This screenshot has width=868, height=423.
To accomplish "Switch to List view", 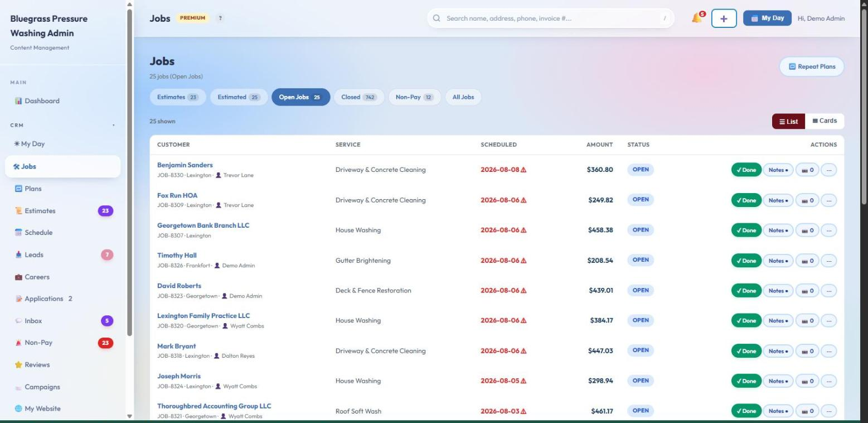I will point(788,121).
